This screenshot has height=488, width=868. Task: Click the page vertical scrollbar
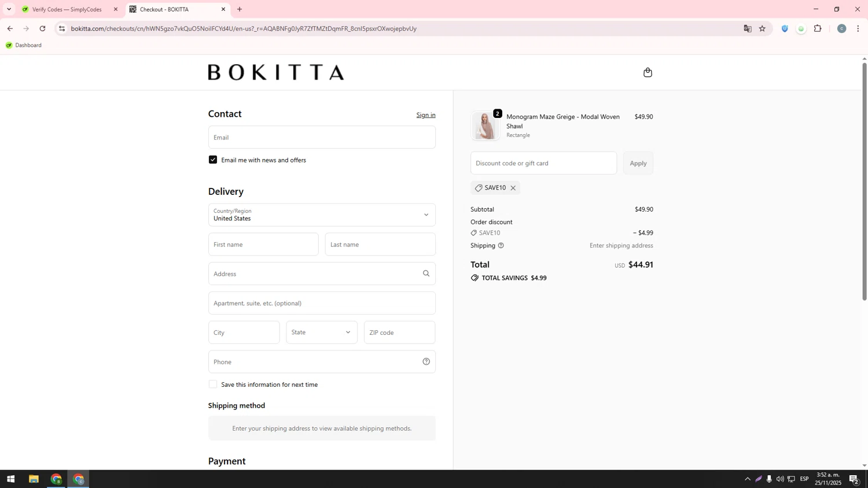pyautogui.click(x=865, y=181)
